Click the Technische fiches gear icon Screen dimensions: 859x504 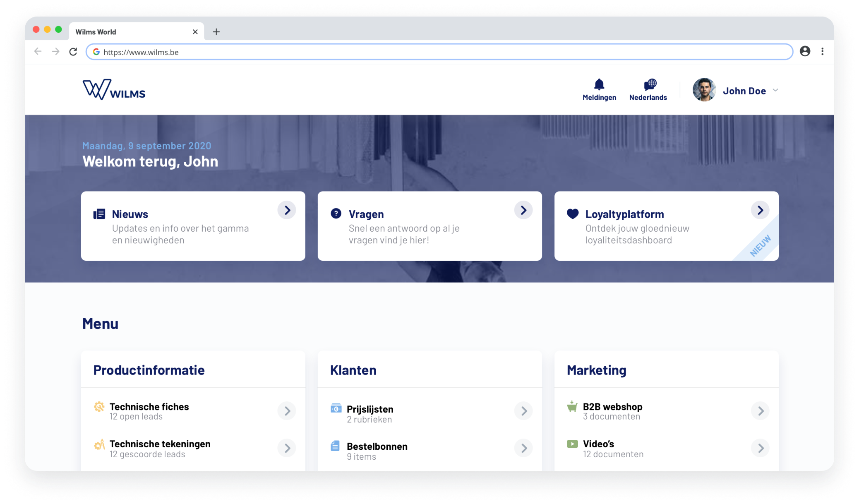pos(99,406)
